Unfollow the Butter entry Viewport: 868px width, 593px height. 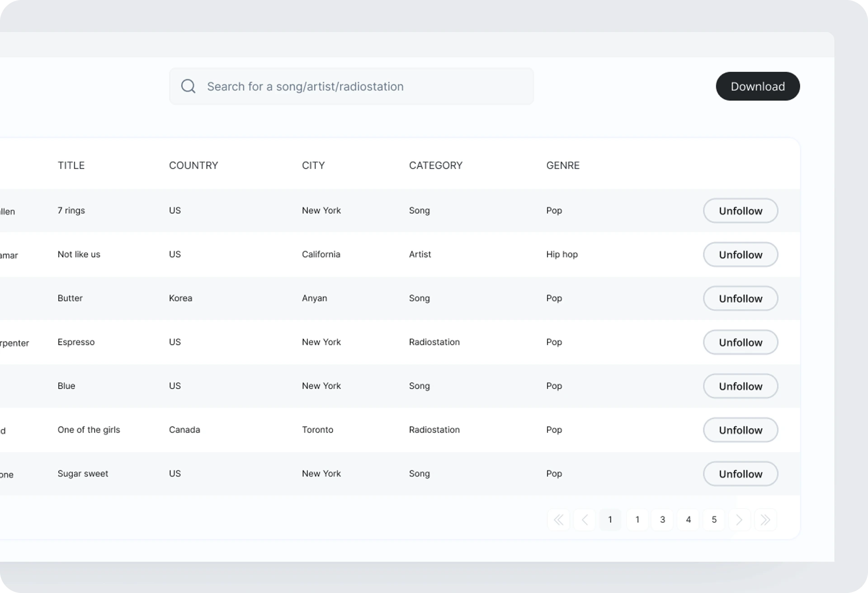(741, 298)
